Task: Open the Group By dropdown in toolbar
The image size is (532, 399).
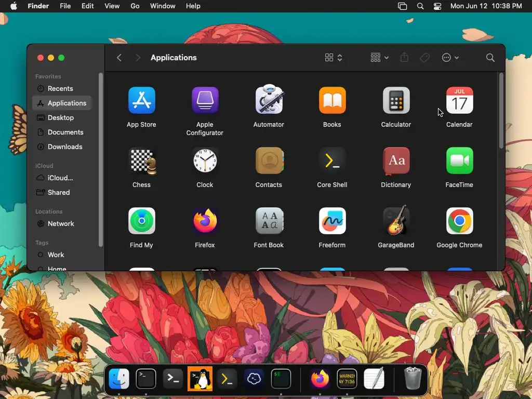Action: pos(379,58)
